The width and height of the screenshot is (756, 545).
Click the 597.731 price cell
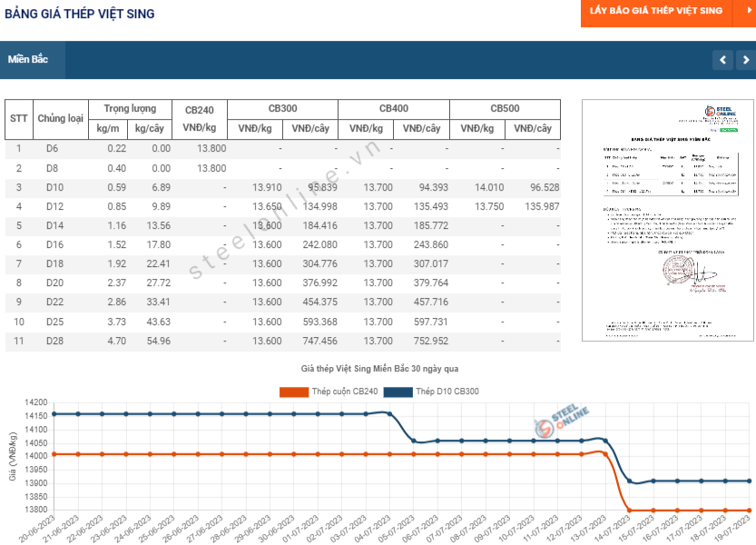pos(431,322)
